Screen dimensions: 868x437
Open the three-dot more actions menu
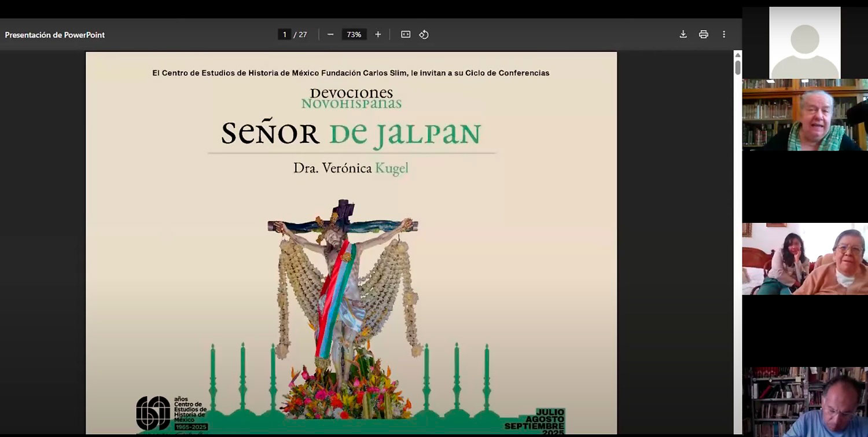point(723,35)
